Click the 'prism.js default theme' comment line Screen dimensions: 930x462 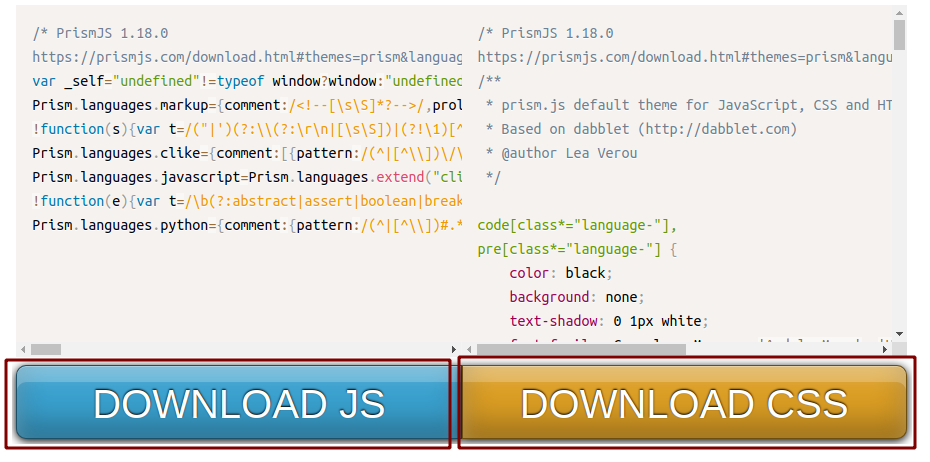click(x=689, y=105)
